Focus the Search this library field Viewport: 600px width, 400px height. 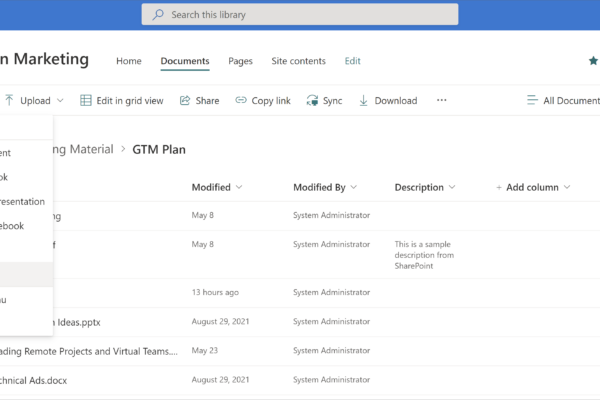(x=300, y=14)
